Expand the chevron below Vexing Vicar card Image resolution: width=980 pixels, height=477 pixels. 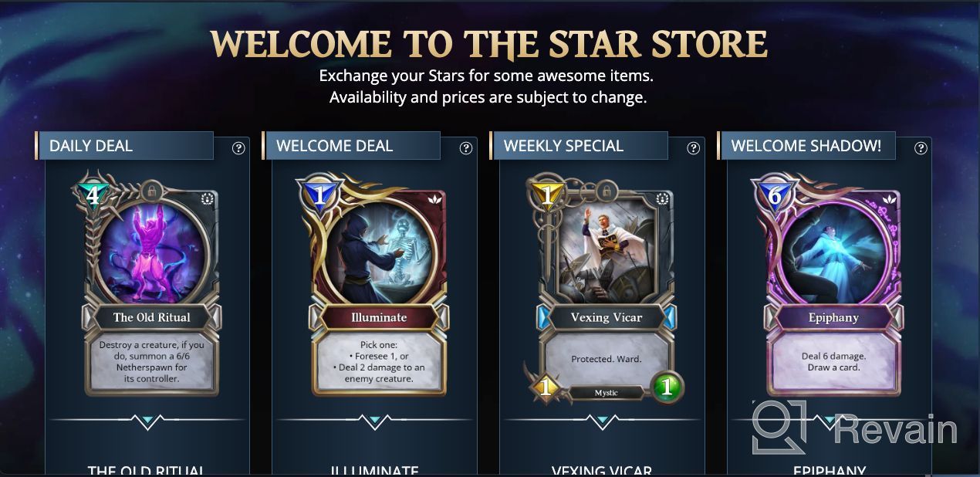coord(602,421)
